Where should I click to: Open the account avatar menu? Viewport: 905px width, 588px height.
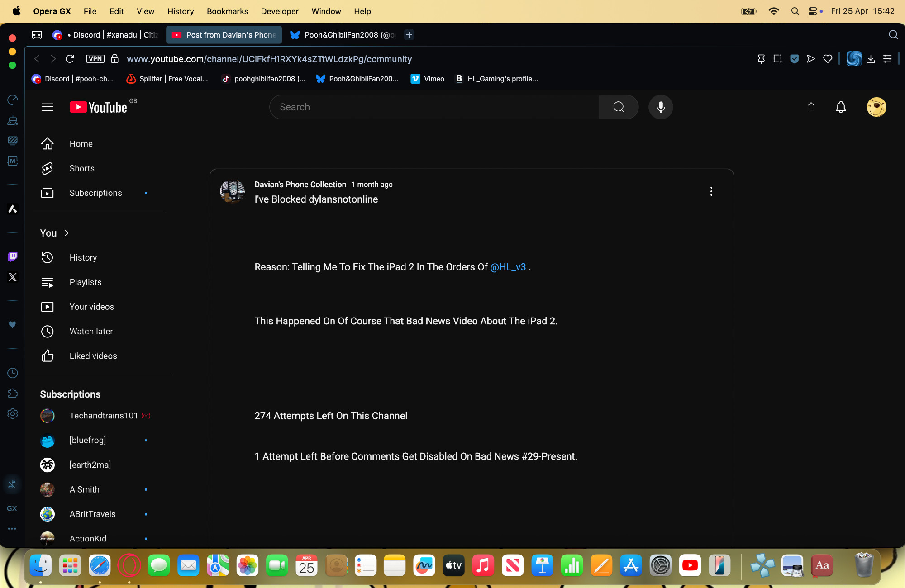(x=876, y=107)
